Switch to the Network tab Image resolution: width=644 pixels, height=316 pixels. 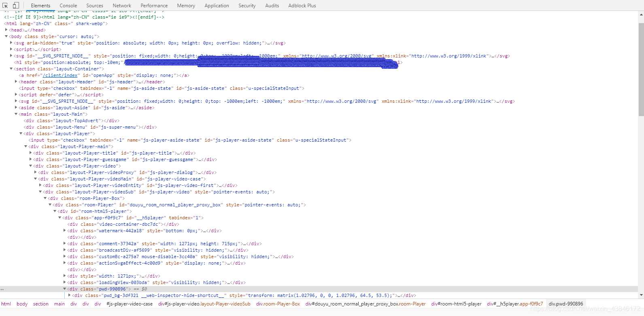122,6
